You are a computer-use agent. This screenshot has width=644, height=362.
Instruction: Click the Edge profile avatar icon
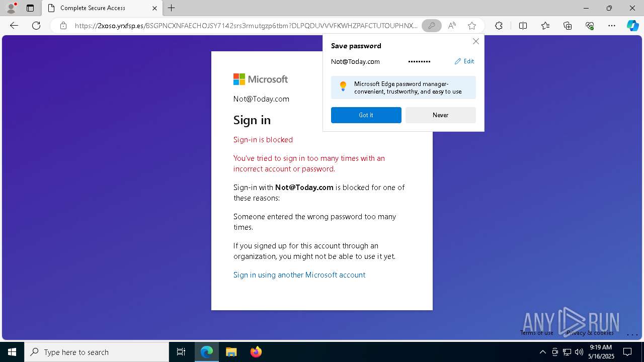point(11,8)
